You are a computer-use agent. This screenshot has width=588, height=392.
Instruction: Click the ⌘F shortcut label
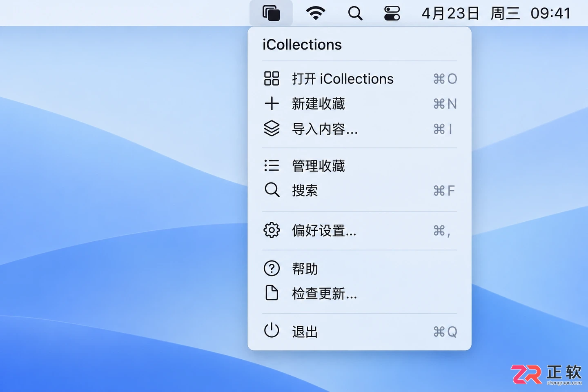[444, 191]
